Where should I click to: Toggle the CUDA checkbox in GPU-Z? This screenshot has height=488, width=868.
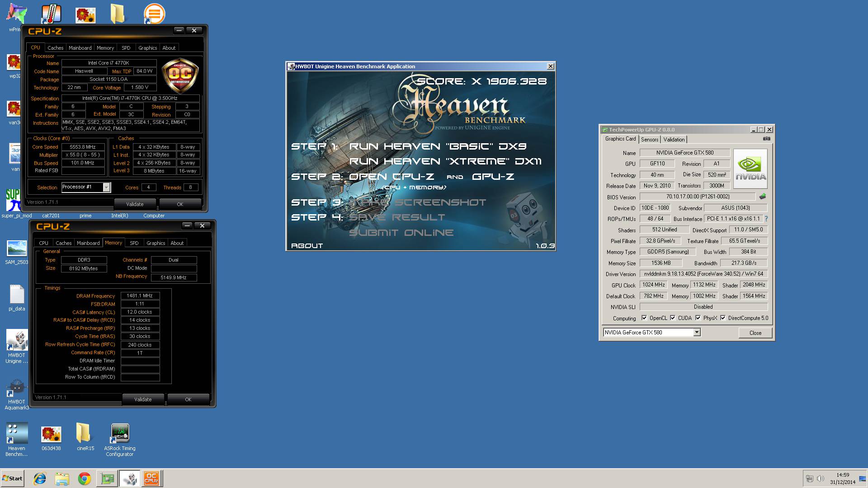(673, 318)
